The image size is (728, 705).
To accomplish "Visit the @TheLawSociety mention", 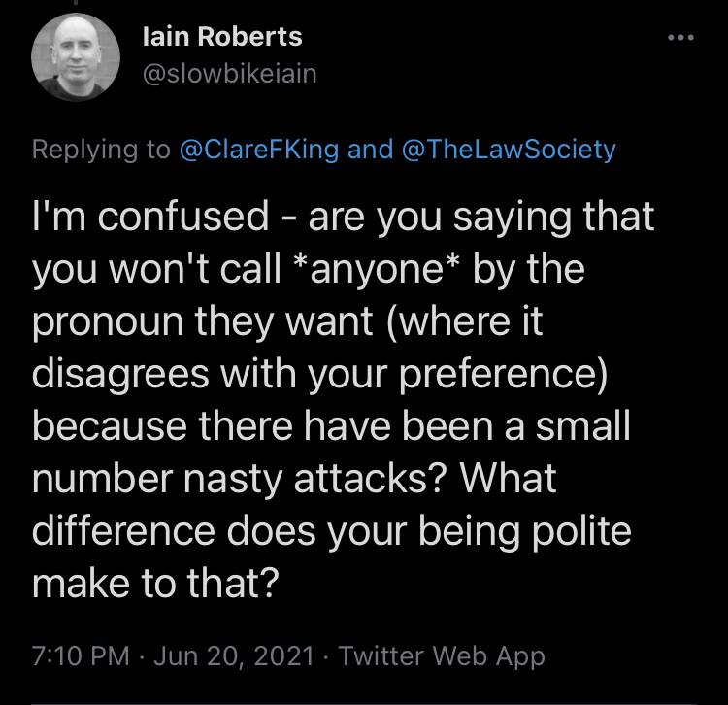I will pyautogui.click(x=509, y=150).
